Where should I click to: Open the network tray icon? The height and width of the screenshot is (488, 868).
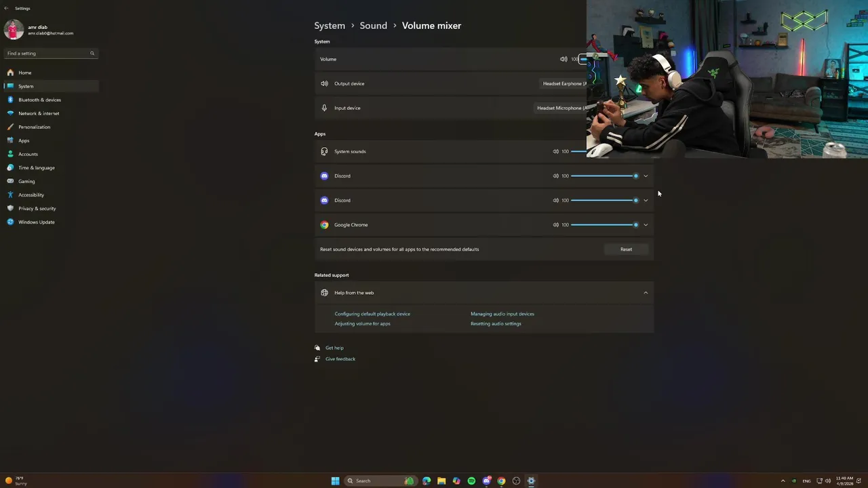click(819, 481)
